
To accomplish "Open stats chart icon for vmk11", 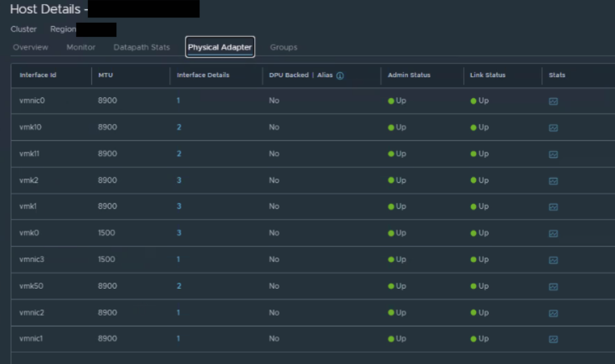I will [x=553, y=154].
